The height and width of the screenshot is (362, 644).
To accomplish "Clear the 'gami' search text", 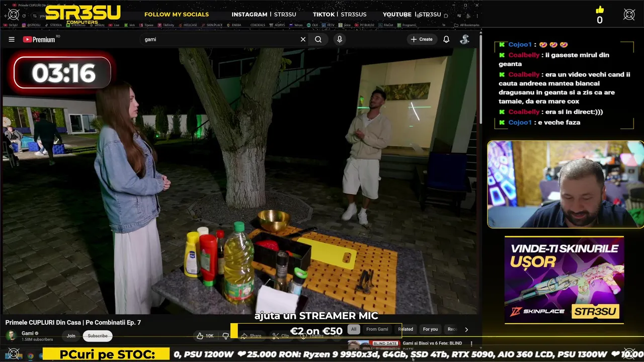I will pos(303,39).
